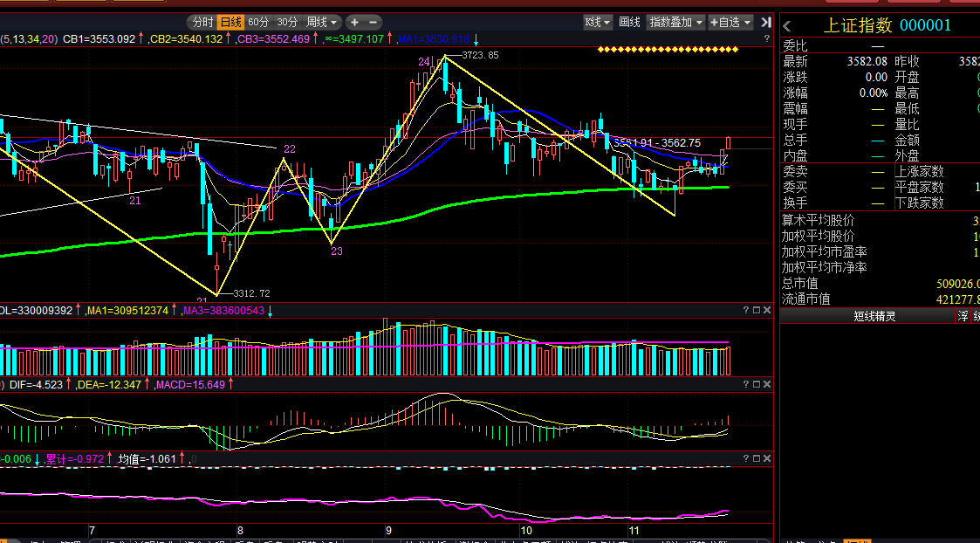Close the bottom 累计 indicator panel
This screenshot has height=543, width=980.
(x=767, y=459)
